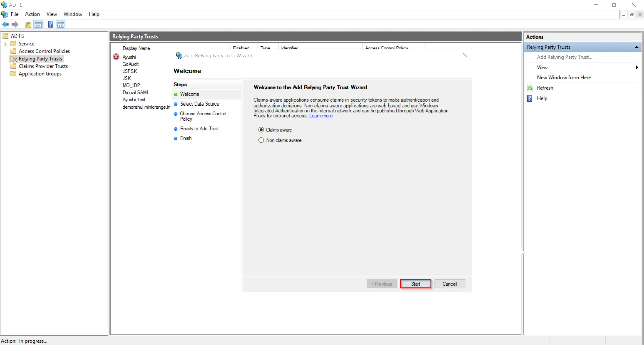This screenshot has width=644, height=345.
Task: Select the demorahul.miniorange.in row
Action: click(147, 107)
